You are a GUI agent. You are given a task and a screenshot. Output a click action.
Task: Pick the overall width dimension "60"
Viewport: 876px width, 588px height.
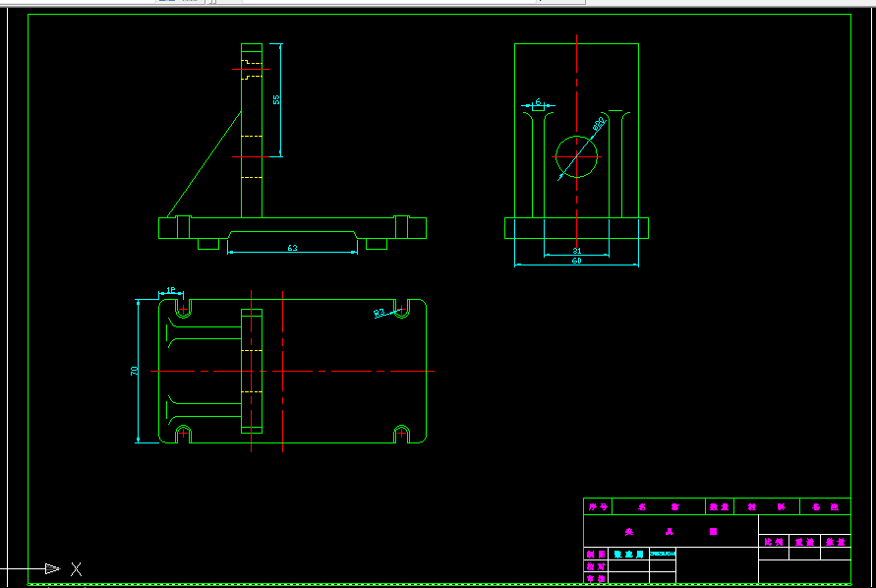576,261
